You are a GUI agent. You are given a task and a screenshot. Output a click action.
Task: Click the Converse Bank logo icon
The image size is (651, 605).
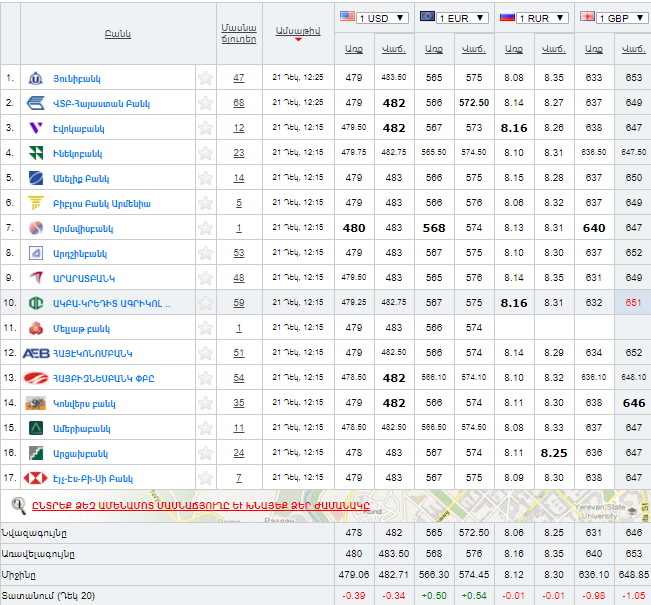[x=36, y=403]
